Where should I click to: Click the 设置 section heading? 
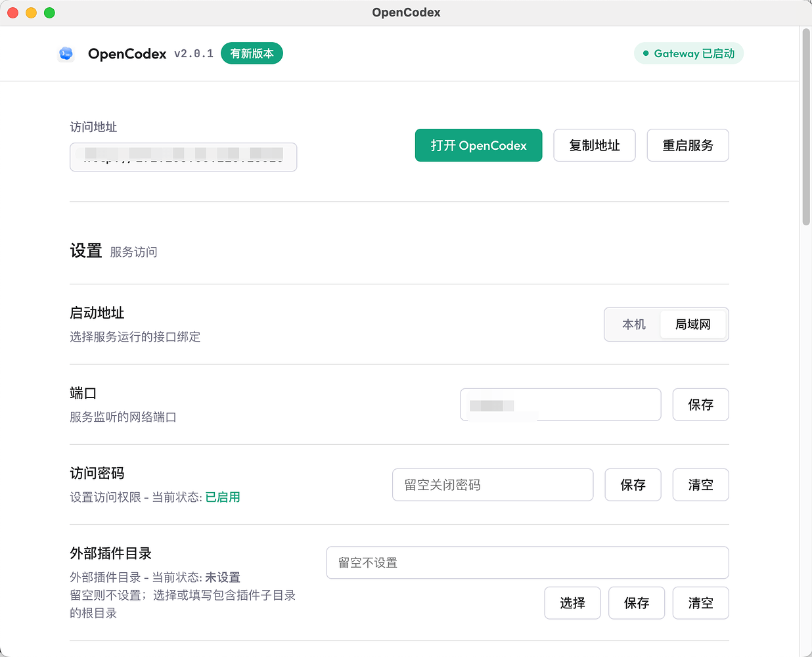coord(86,251)
